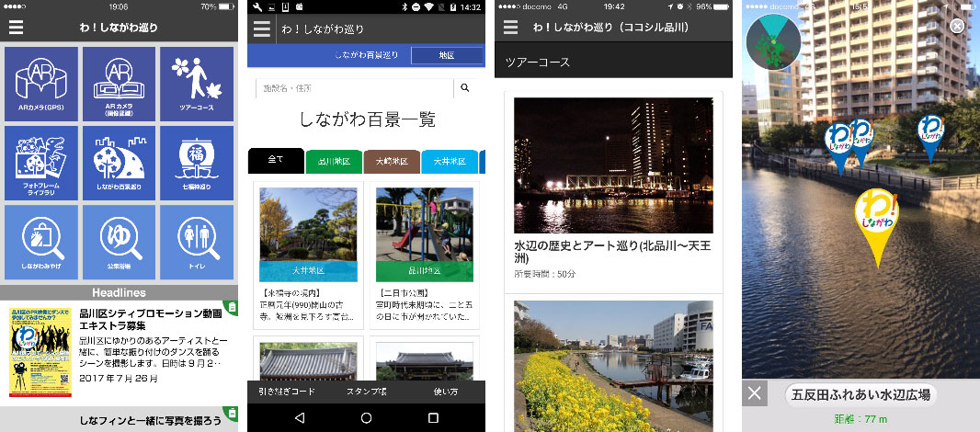
Task: Open the AR Camera image recognition tile
Action: pyautogui.click(x=119, y=84)
